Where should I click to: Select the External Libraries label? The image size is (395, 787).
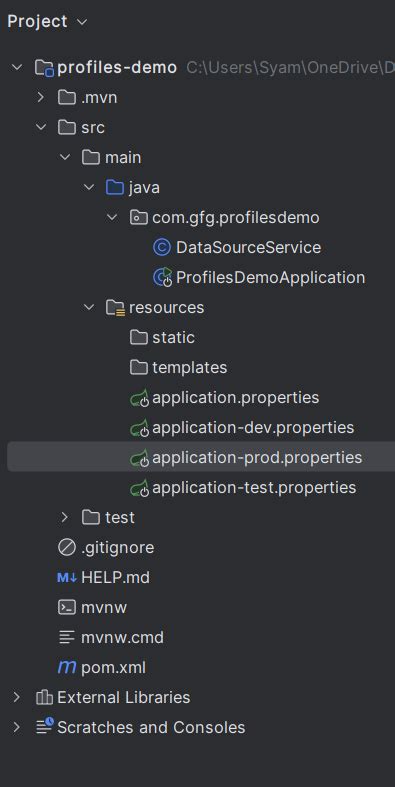pyautogui.click(x=124, y=697)
